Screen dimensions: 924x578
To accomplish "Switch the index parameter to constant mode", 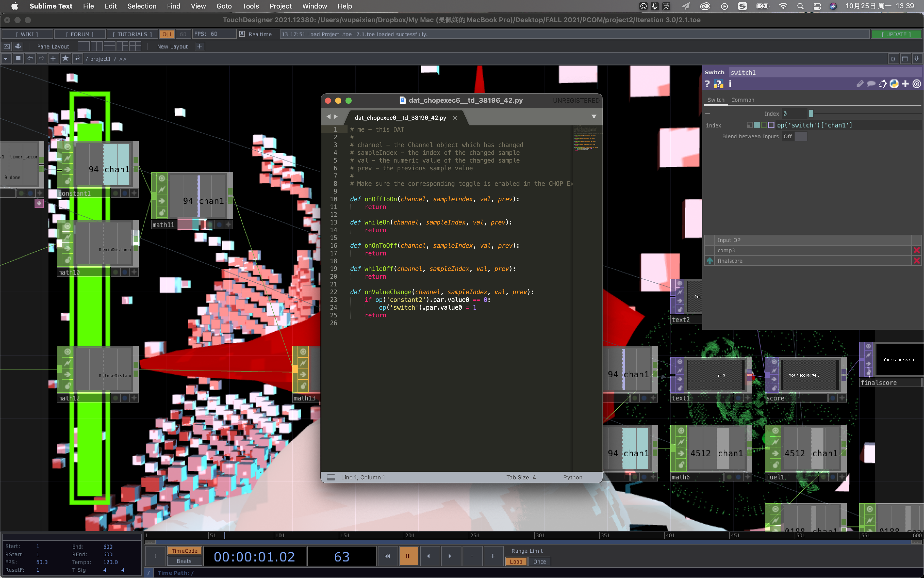I will pyautogui.click(x=749, y=125).
